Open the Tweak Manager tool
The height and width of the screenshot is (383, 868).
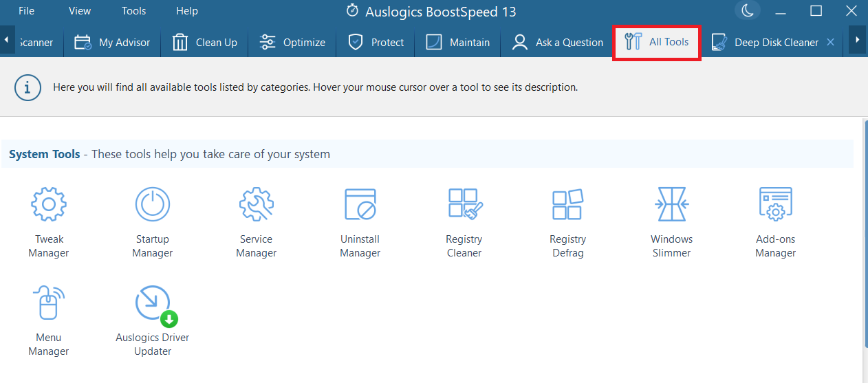48,223
